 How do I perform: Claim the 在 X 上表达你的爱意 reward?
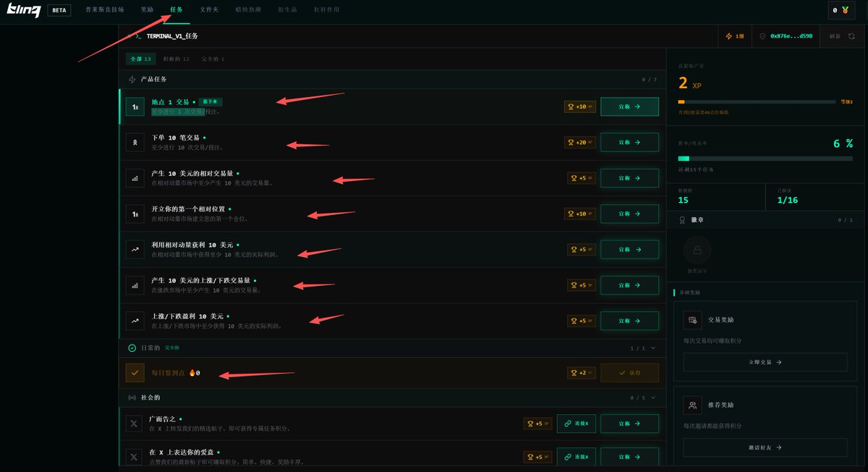pos(629,457)
